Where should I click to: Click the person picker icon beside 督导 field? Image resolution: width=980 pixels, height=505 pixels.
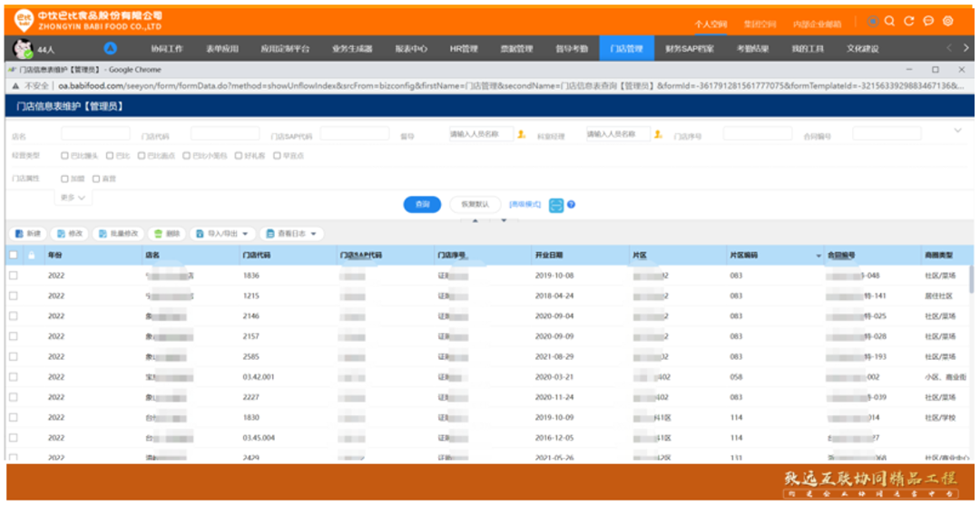[522, 135]
